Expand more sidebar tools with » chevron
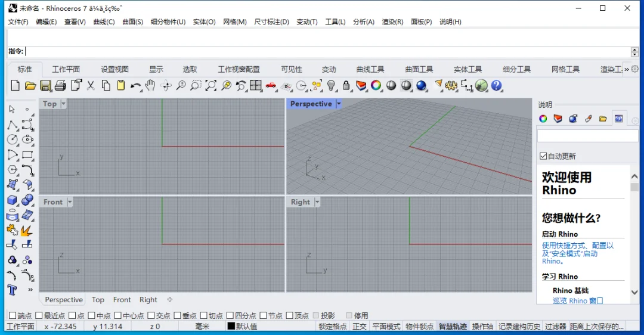The image size is (644, 335). tap(30, 290)
